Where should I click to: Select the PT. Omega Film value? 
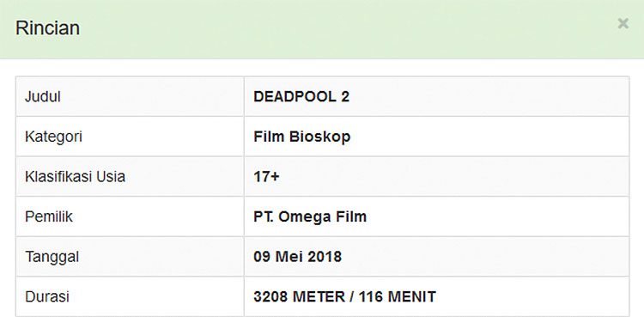310,216
